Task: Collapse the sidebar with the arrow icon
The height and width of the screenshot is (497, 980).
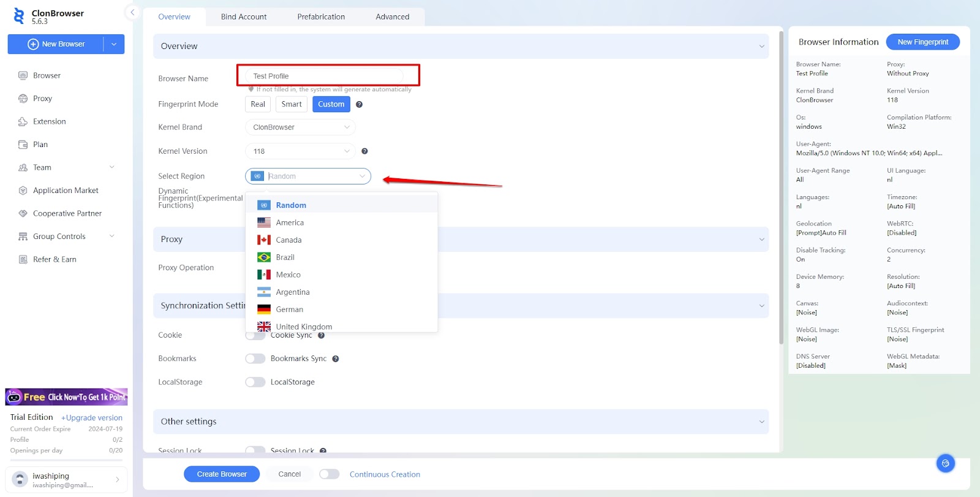Action: point(132,12)
